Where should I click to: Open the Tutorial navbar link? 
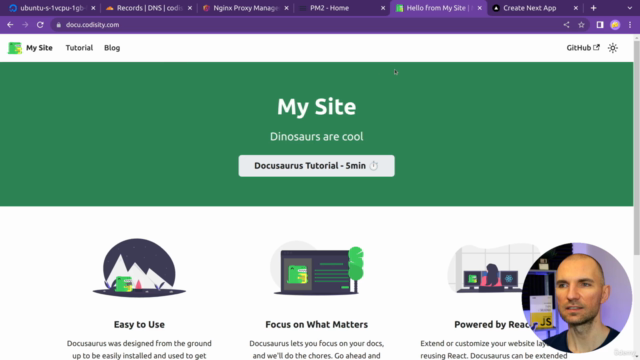79,48
